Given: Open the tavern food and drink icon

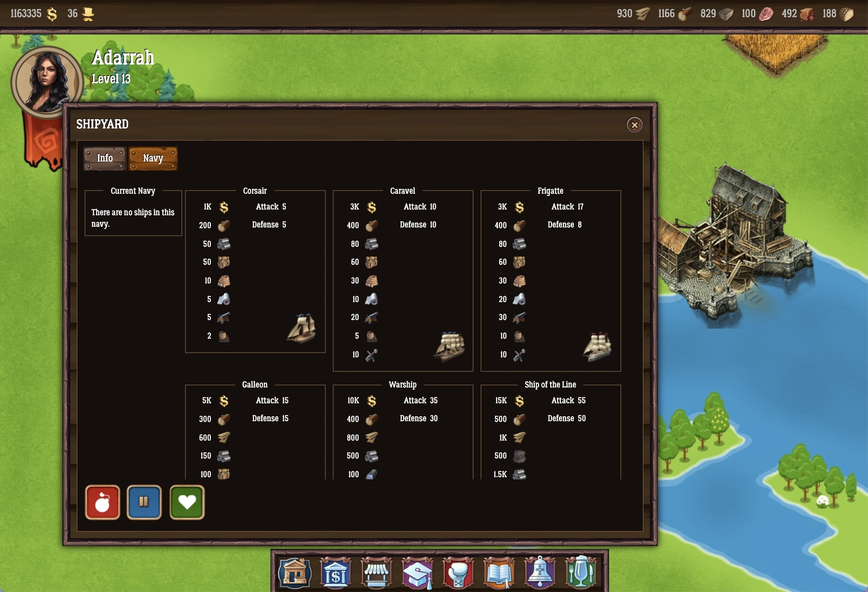Looking at the screenshot, I should (x=581, y=573).
